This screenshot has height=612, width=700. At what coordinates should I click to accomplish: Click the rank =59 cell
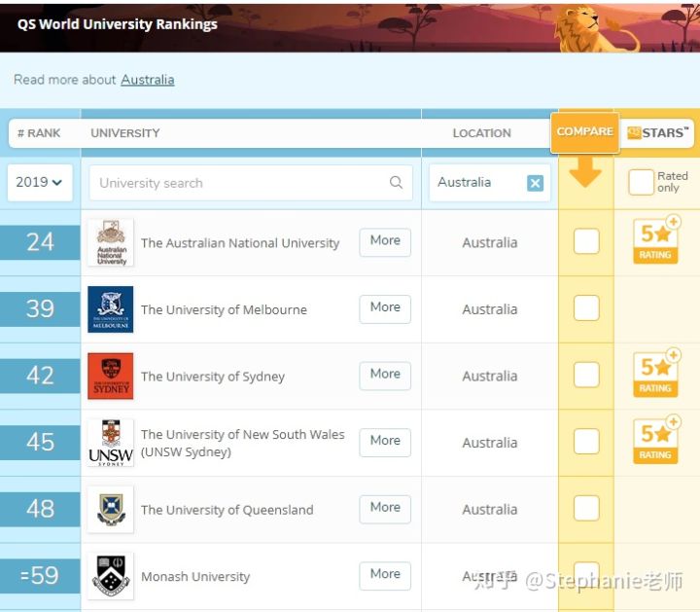click(40, 576)
